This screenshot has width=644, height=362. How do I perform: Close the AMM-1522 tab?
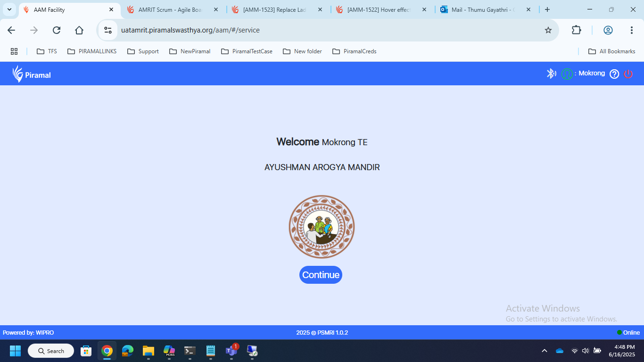(424, 9)
